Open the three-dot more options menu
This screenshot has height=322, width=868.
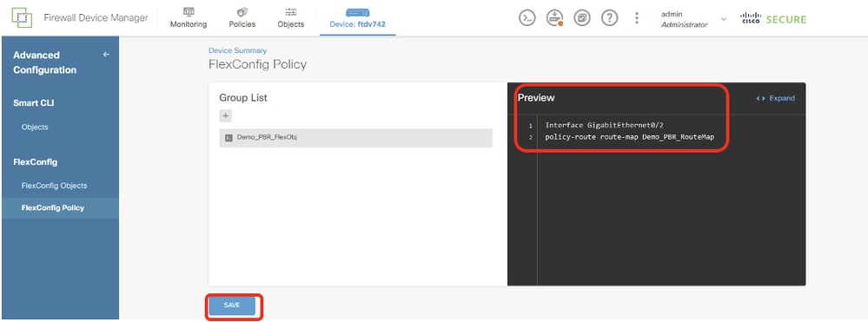(637, 18)
